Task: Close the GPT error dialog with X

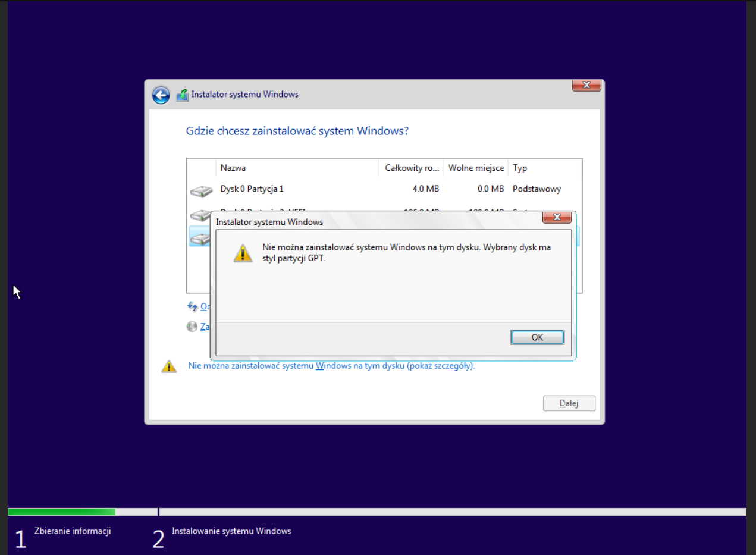Action: [x=557, y=217]
